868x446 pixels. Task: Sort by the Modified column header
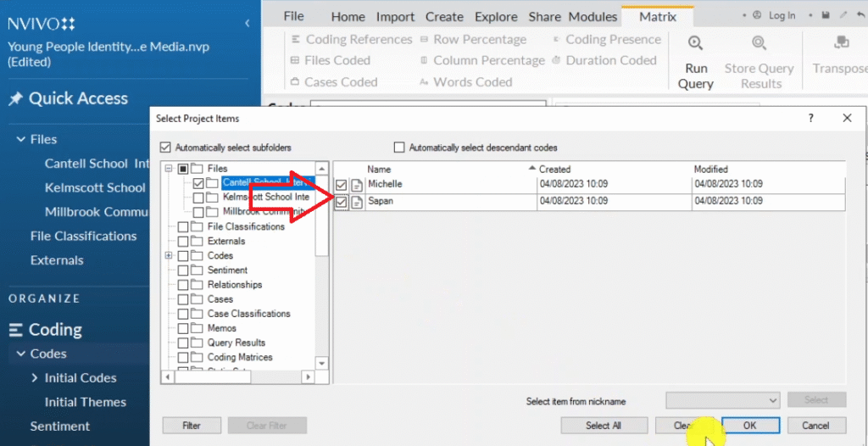click(x=710, y=170)
